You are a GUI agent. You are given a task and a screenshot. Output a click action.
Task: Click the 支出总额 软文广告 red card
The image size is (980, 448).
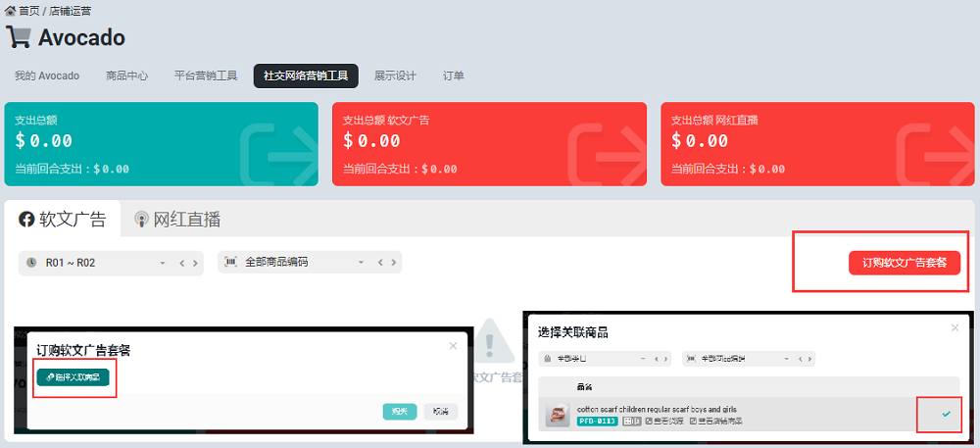click(489, 144)
